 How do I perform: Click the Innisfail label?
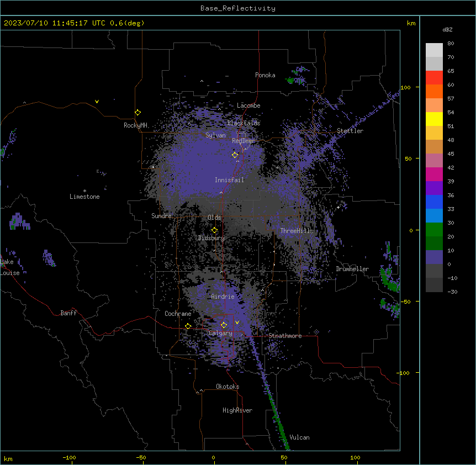pos(229,180)
